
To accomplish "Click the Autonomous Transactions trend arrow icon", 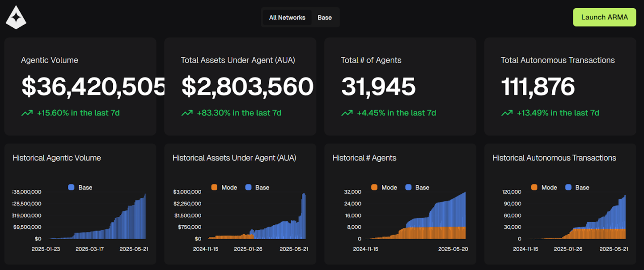I will [x=507, y=113].
